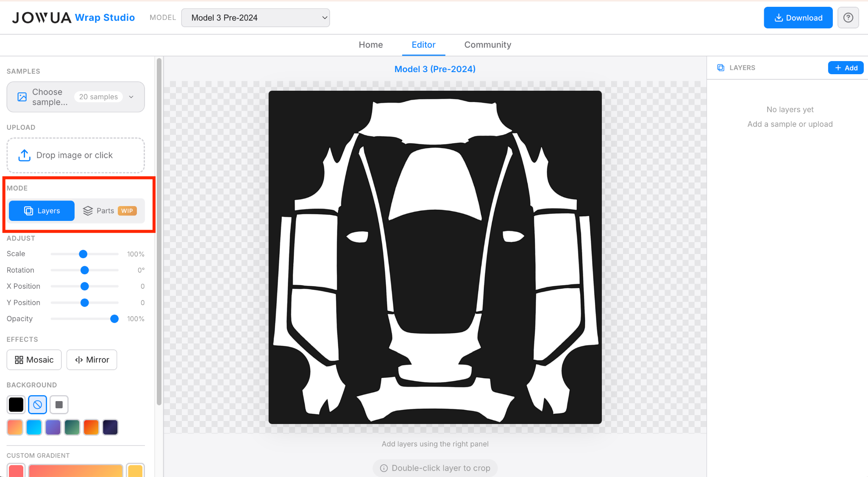Open the samples chevron arrow

pyautogui.click(x=131, y=97)
